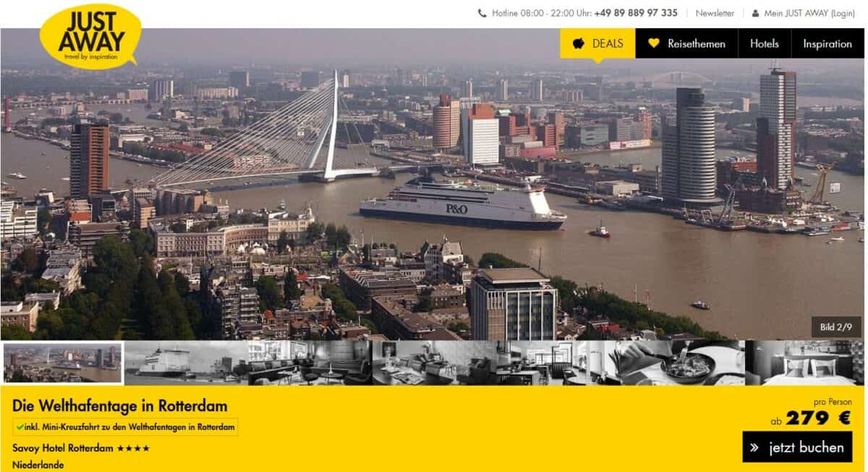This screenshot has width=868, height=472.
Task: Click the user login icon
Action: tap(755, 13)
